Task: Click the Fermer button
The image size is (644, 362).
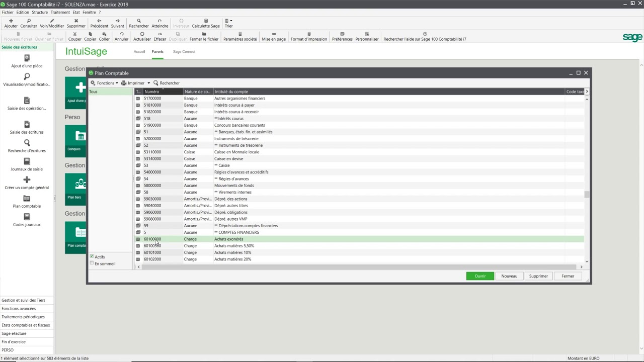Action: click(568, 276)
